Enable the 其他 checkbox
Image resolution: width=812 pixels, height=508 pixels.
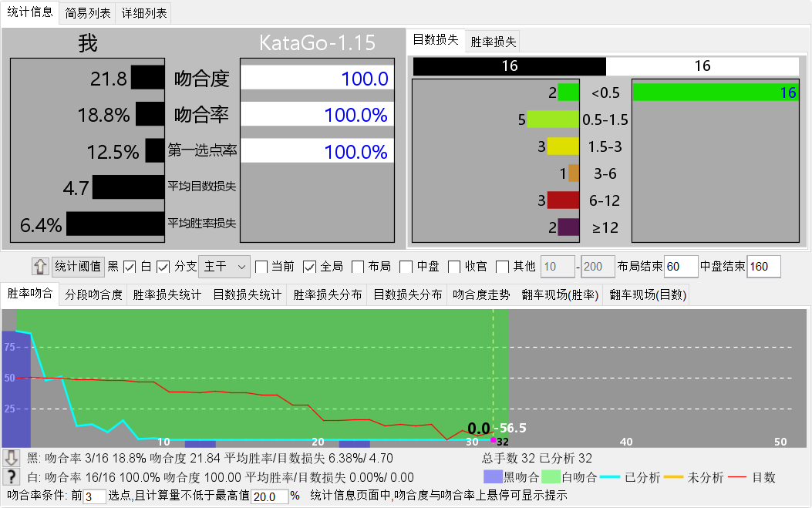tap(502, 267)
